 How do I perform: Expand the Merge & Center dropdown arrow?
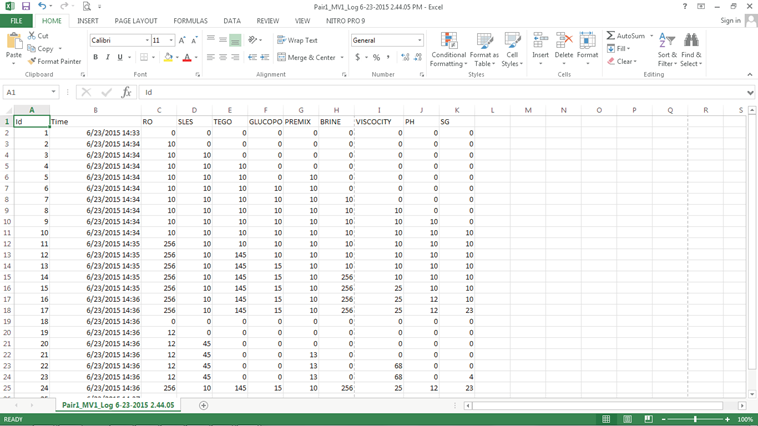[x=342, y=58]
